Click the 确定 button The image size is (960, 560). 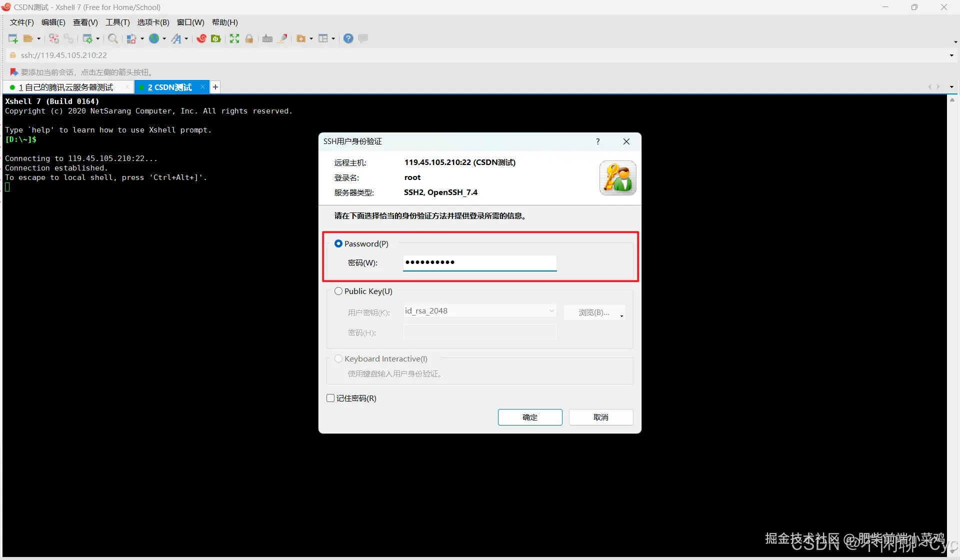529,417
